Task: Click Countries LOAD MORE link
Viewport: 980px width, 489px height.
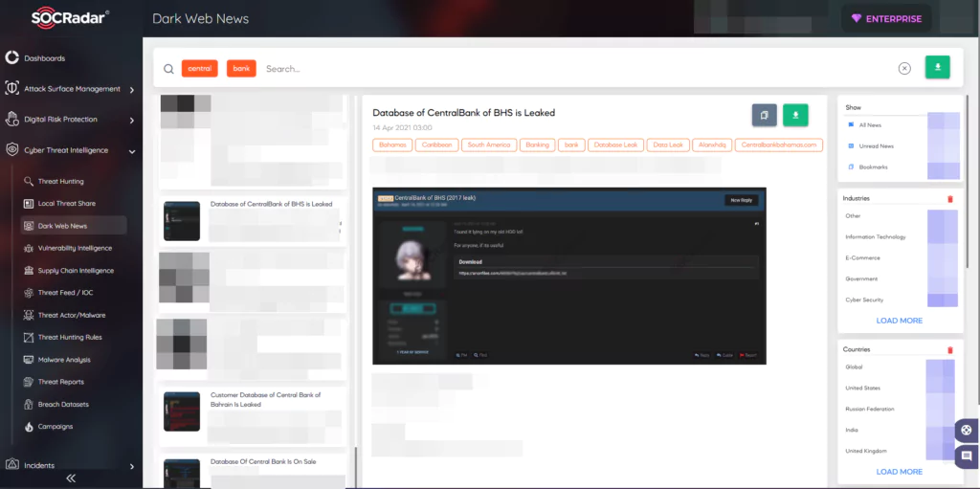Action: click(900, 472)
